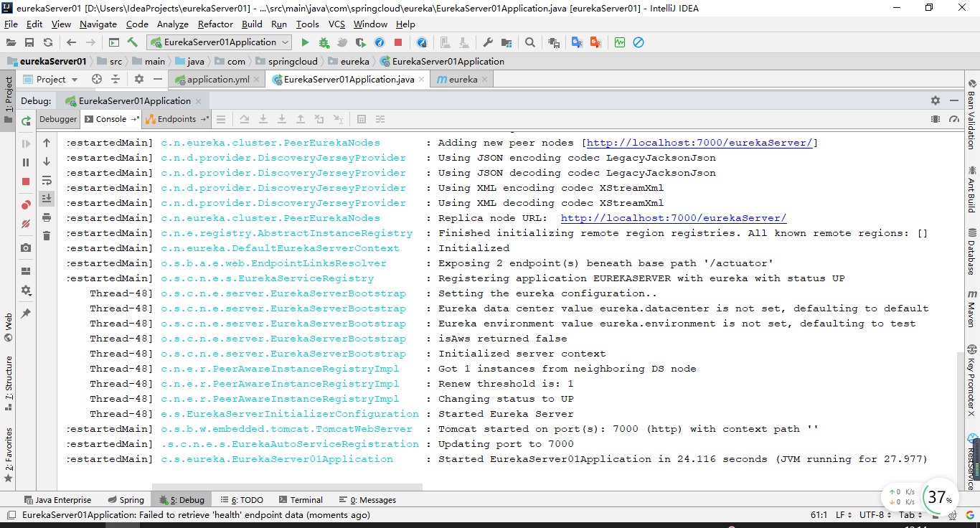The width and height of the screenshot is (980, 528).
Task: Click Up the stack trace arrow
Action: click(x=47, y=143)
